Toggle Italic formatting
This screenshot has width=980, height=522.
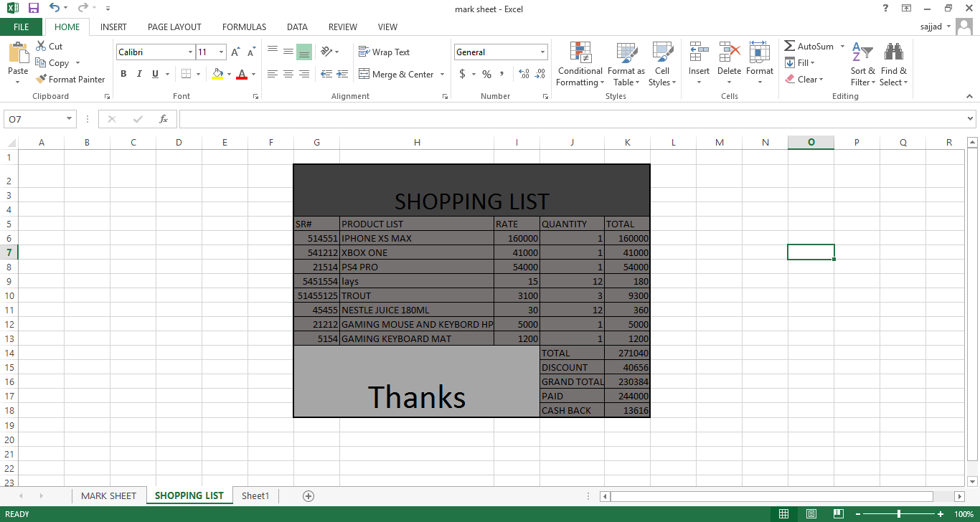[x=138, y=74]
